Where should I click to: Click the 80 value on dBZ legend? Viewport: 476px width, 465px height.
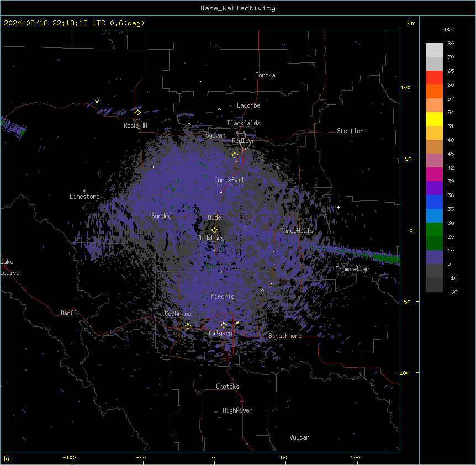tap(451, 44)
